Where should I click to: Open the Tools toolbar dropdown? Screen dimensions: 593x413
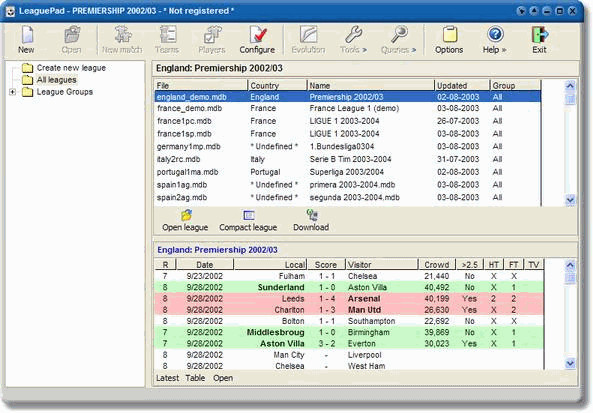(x=354, y=39)
